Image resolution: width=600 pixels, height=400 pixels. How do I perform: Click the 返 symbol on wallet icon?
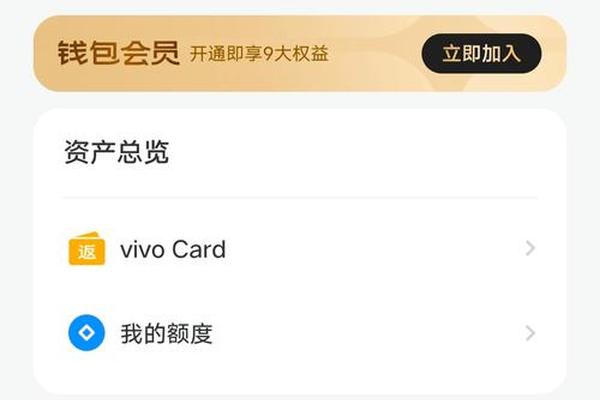[87, 252]
